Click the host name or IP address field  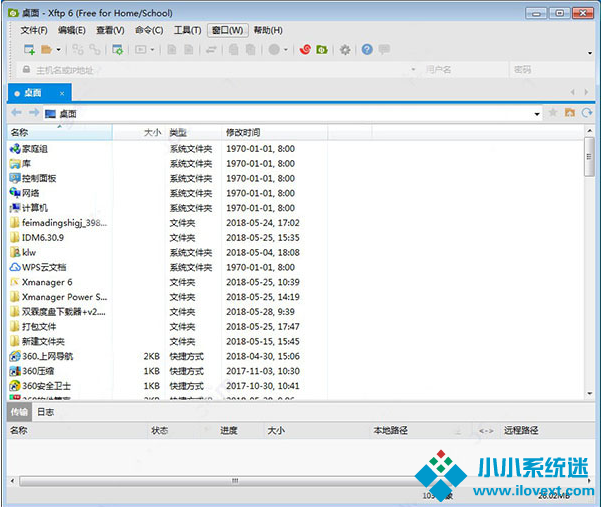pos(215,70)
